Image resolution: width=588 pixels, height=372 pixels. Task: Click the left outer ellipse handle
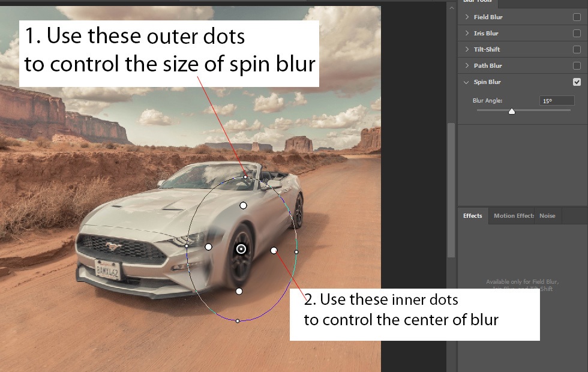click(x=187, y=246)
